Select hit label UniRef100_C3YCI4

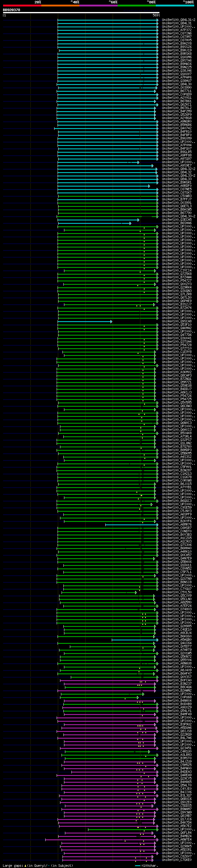[x=177, y=271]
